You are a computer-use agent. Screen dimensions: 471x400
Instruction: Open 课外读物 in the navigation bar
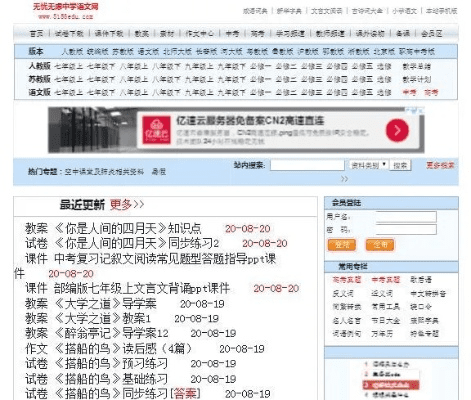[x=370, y=34]
